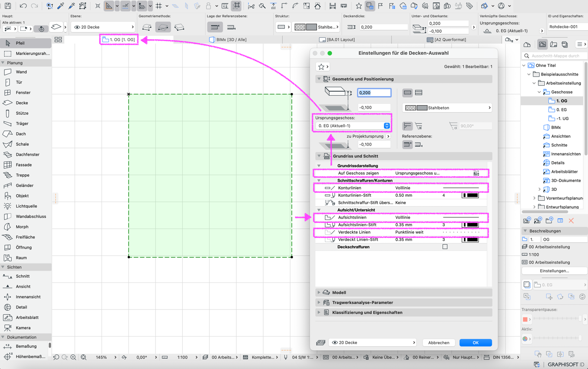Switch to A2 Querformat tab
The width and height of the screenshot is (588, 369).
(x=446, y=40)
